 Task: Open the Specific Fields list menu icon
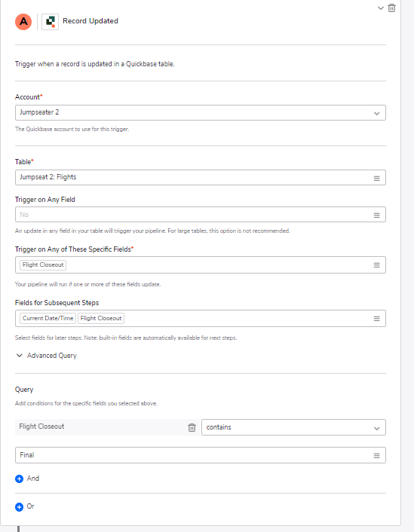click(x=376, y=265)
